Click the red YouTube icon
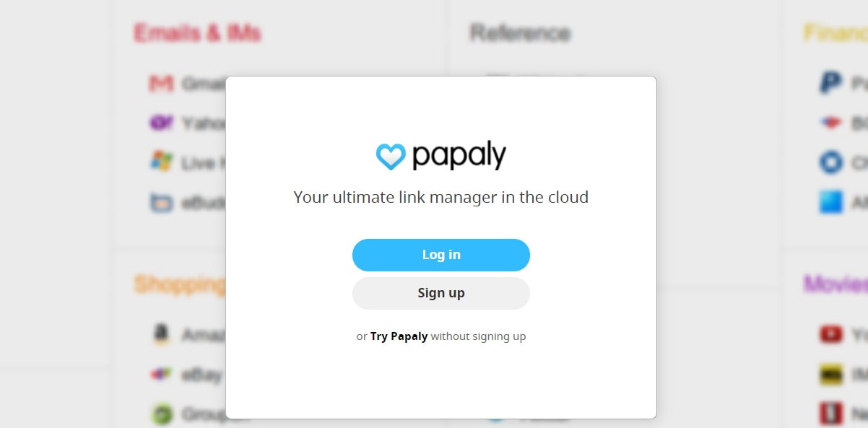 click(x=830, y=334)
